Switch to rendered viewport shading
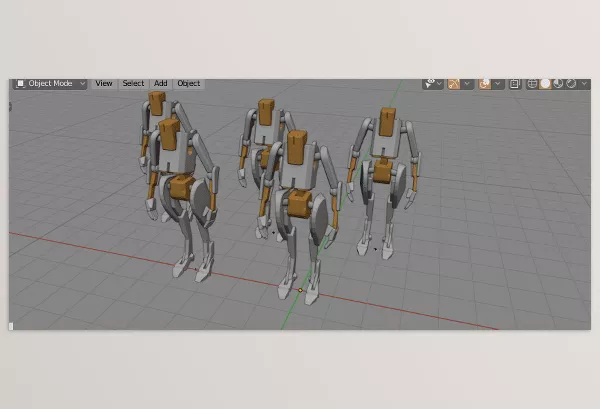Image resolution: width=600 pixels, height=409 pixels. click(571, 83)
